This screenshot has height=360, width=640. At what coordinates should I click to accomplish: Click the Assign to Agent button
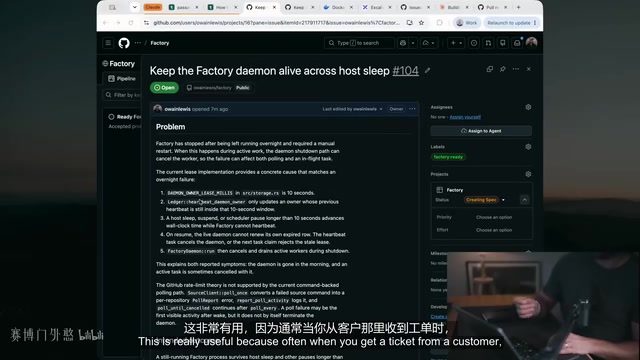481,131
